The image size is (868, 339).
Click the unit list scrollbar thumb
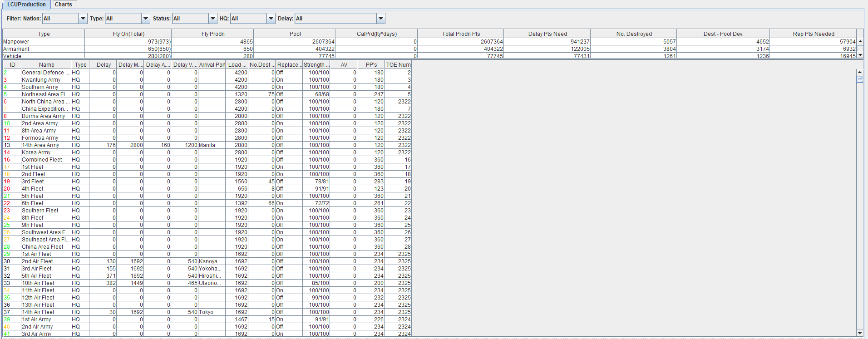pos(859,79)
